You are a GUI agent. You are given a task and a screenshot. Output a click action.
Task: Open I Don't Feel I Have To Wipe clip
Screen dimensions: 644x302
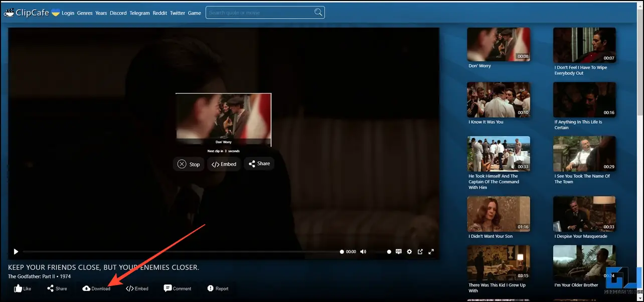tap(584, 45)
